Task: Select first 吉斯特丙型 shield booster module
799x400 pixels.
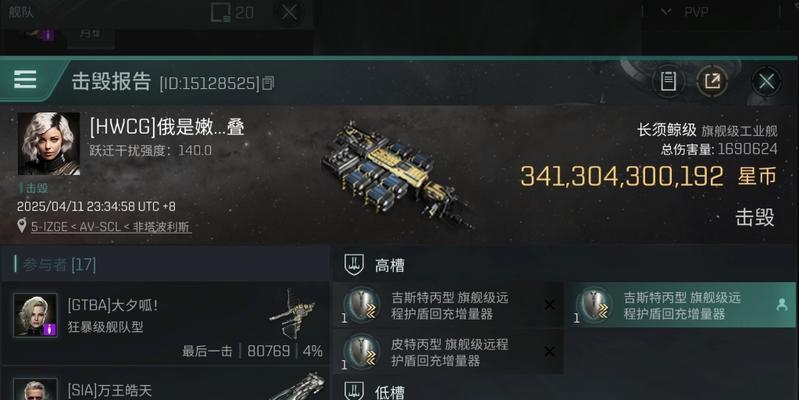Action: coord(448,305)
